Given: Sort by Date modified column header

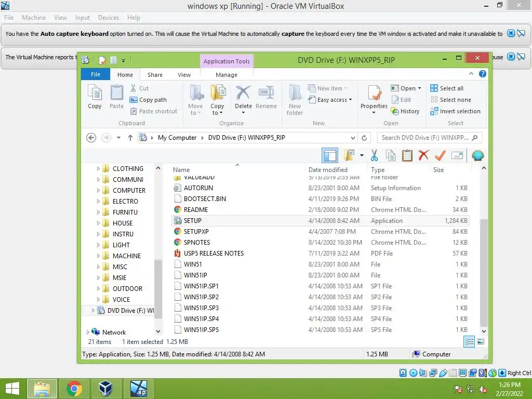Looking at the screenshot, I should click(328, 170).
